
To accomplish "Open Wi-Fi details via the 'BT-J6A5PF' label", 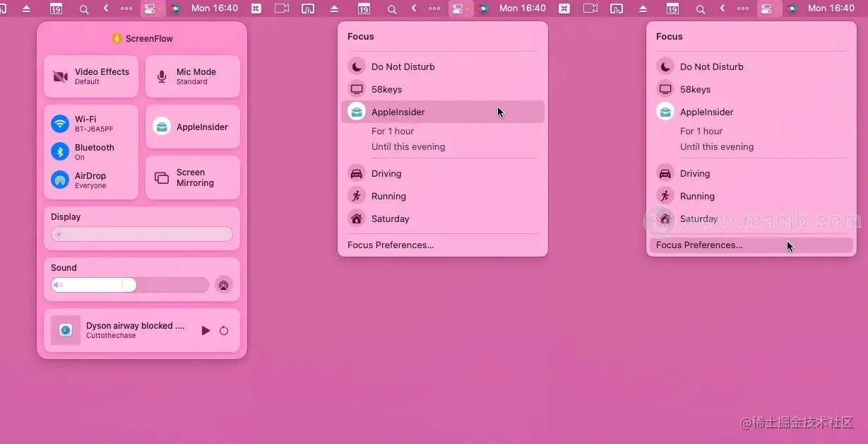I will point(94,129).
